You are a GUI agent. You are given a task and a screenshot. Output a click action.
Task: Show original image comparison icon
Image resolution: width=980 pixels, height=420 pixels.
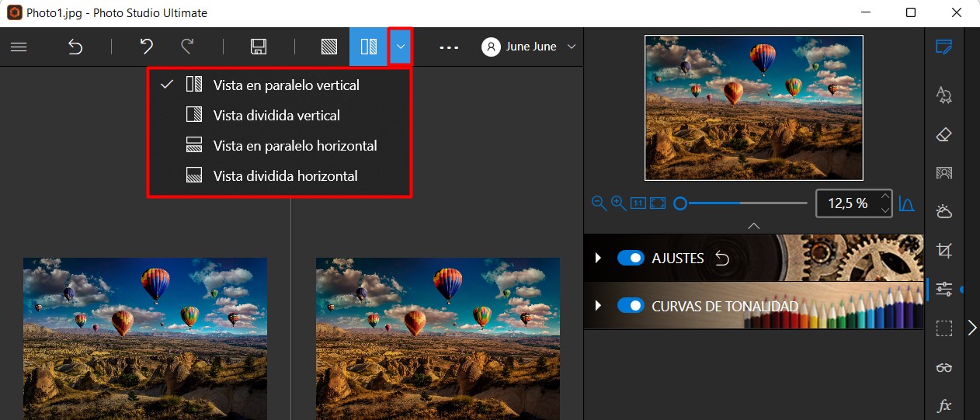(x=329, y=47)
